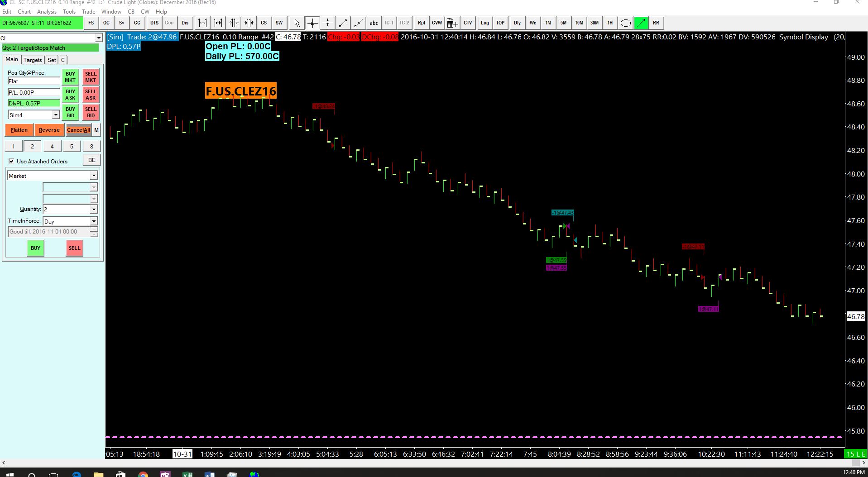
Task: Select the chart crosshair tool
Action: coord(312,23)
